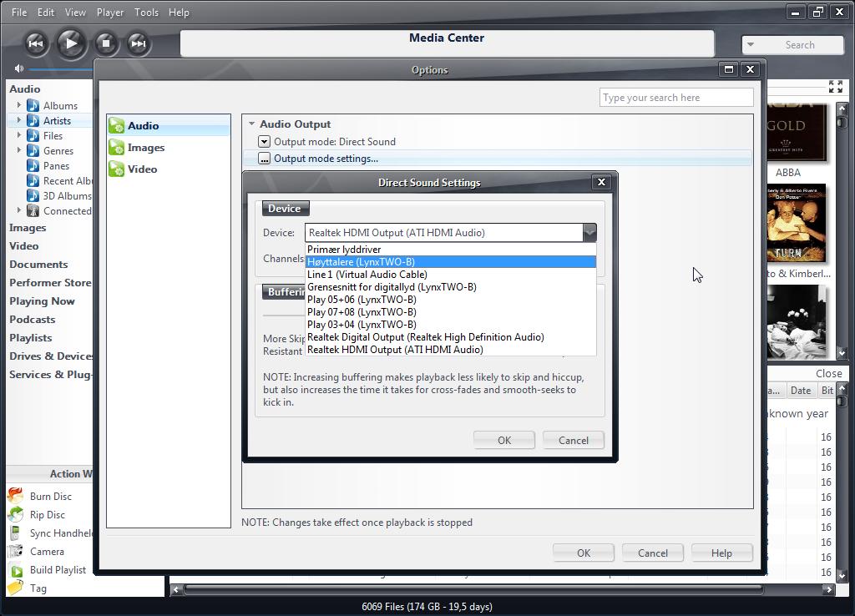Open Audio options category icon
The height and width of the screenshot is (616, 855).
pyautogui.click(x=116, y=126)
